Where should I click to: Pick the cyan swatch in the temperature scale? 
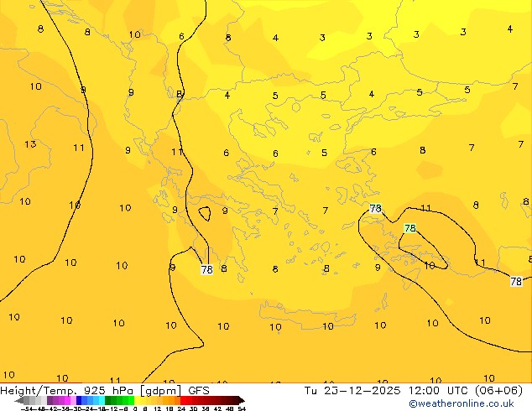pyautogui.click(x=102, y=400)
